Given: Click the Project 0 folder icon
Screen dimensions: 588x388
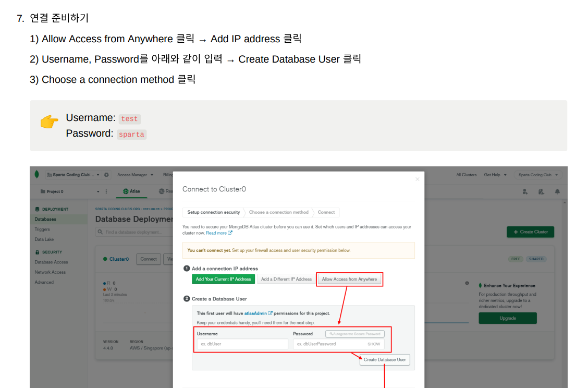Looking at the screenshot, I should tap(43, 191).
